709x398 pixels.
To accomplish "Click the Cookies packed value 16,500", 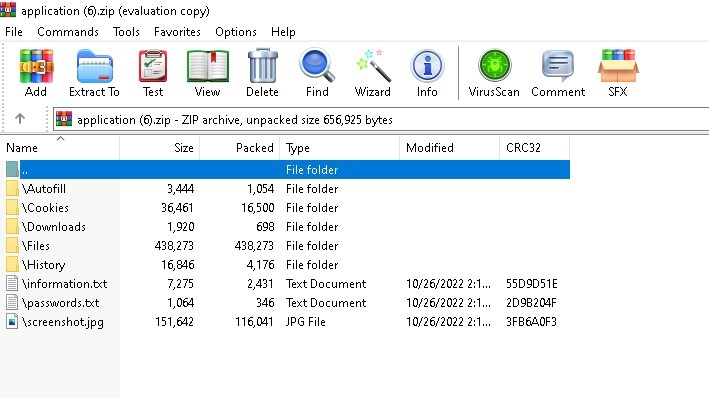I will 257,208.
